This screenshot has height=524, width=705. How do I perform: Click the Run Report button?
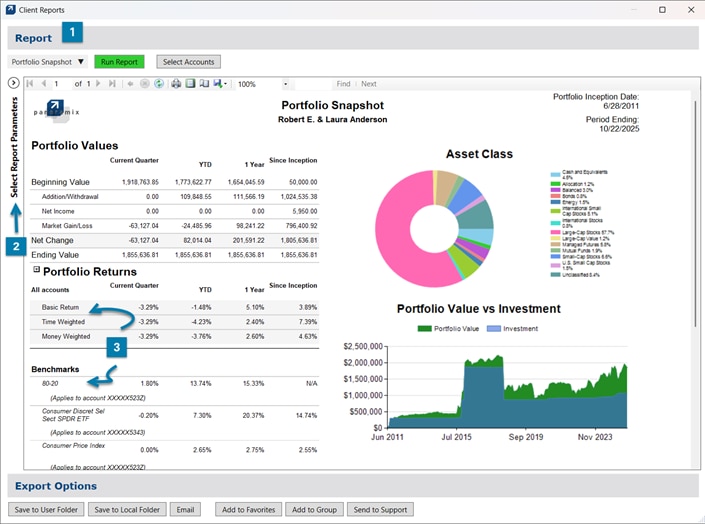click(x=120, y=62)
